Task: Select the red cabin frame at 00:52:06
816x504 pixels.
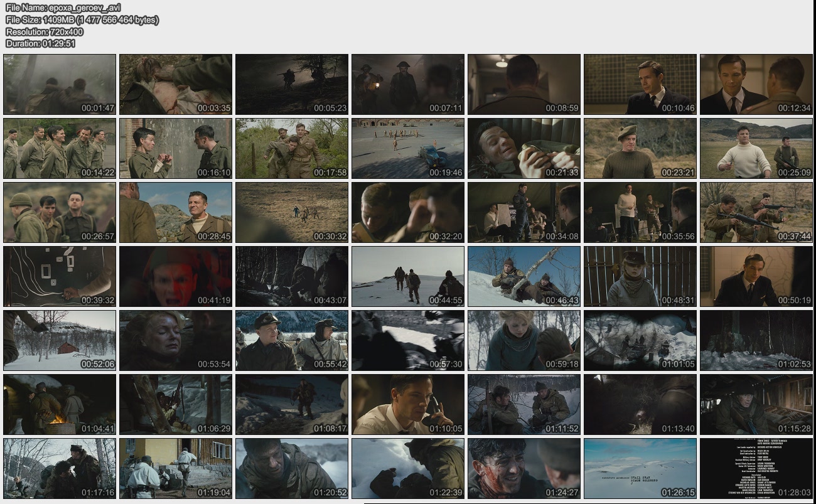Action: coord(60,340)
